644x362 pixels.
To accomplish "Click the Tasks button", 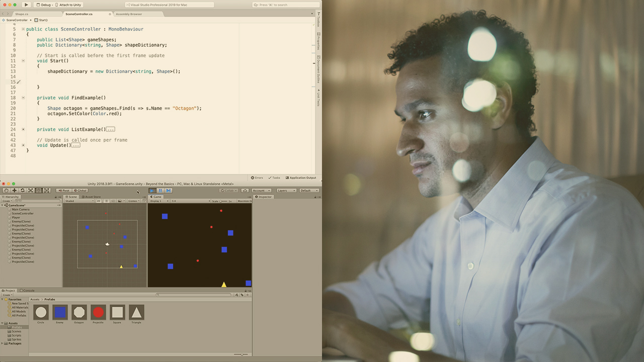I will [x=274, y=177].
